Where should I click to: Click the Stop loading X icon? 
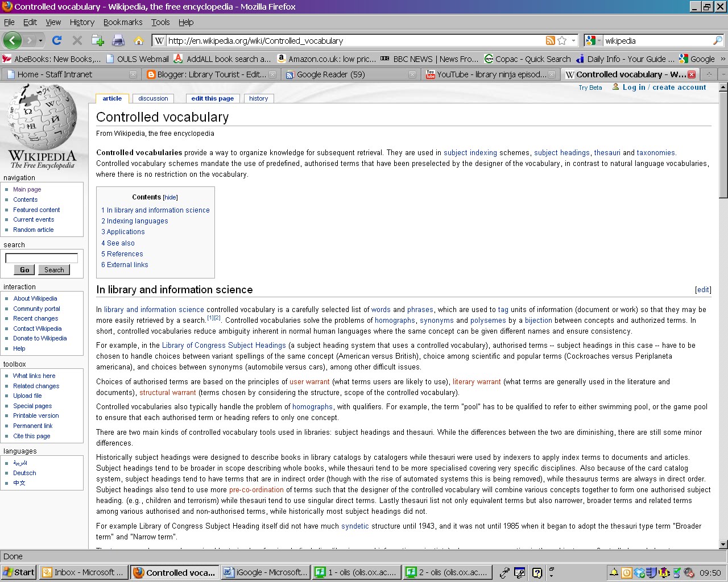pos(77,40)
